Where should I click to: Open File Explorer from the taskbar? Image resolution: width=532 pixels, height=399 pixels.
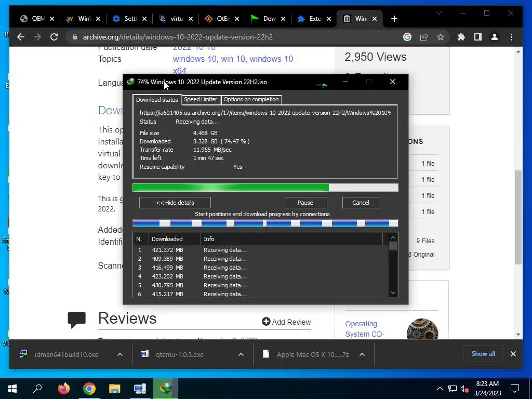115,389
